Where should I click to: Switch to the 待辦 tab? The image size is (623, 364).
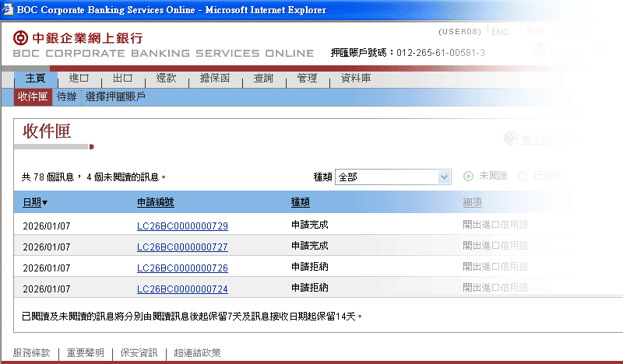point(66,97)
